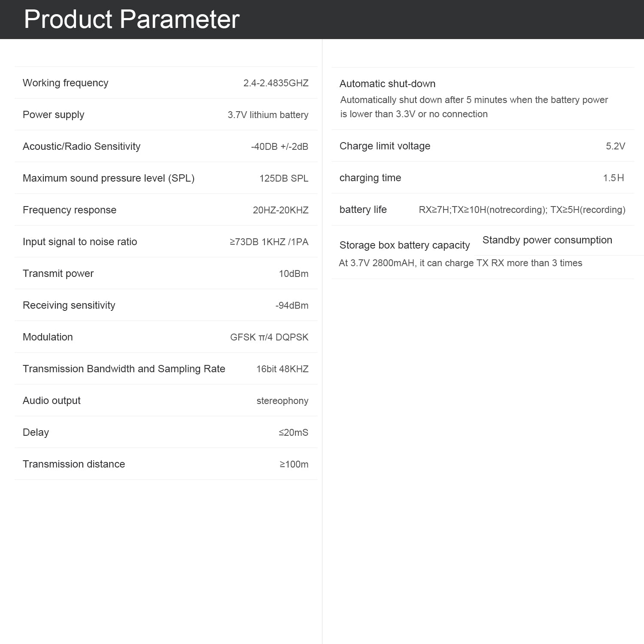644x644 pixels.
Task: Click the Automatic shut-down heading
Action: point(387,84)
